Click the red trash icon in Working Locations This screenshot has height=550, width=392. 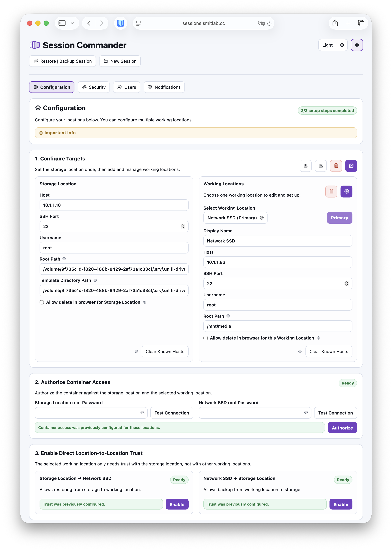point(331,192)
